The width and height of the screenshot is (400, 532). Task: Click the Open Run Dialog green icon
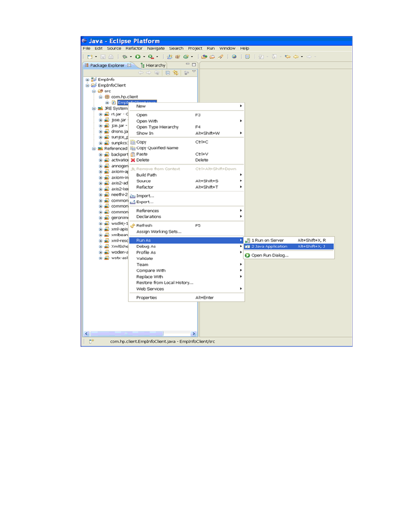(x=247, y=255)
